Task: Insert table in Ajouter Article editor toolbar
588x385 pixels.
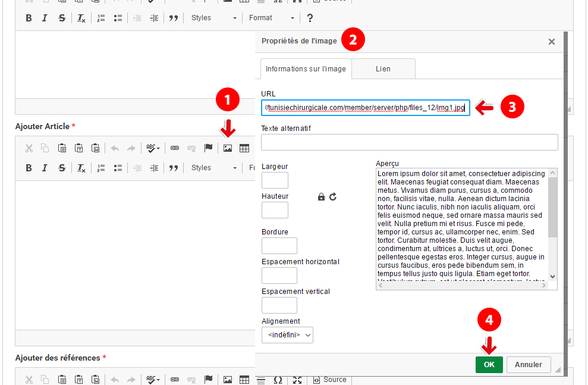Action: (244, 148)
